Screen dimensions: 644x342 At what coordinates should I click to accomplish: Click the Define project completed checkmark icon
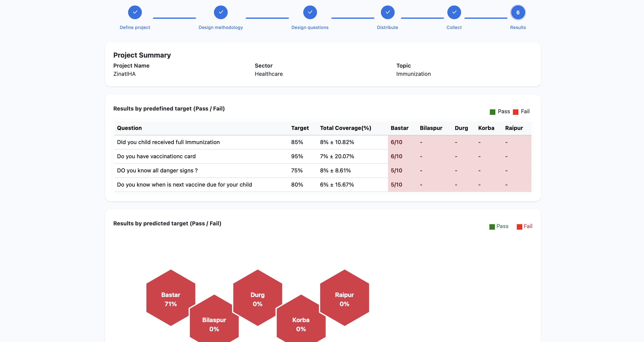coord(135,12)
